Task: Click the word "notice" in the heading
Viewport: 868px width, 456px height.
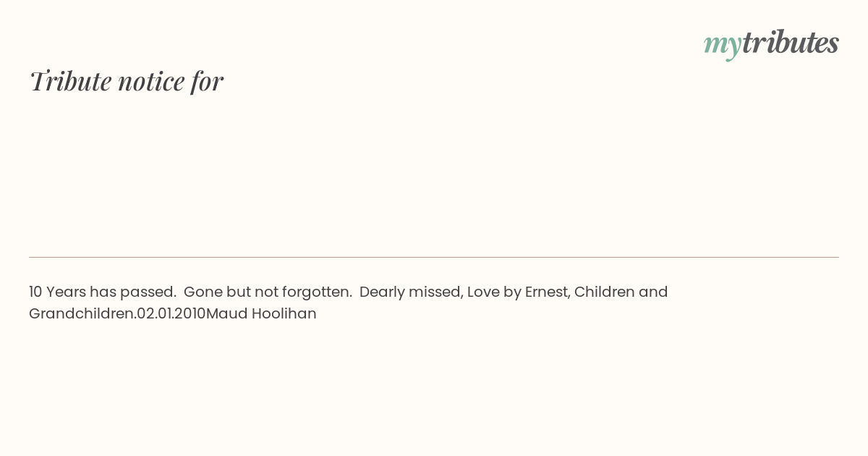Action: point(151,82)
